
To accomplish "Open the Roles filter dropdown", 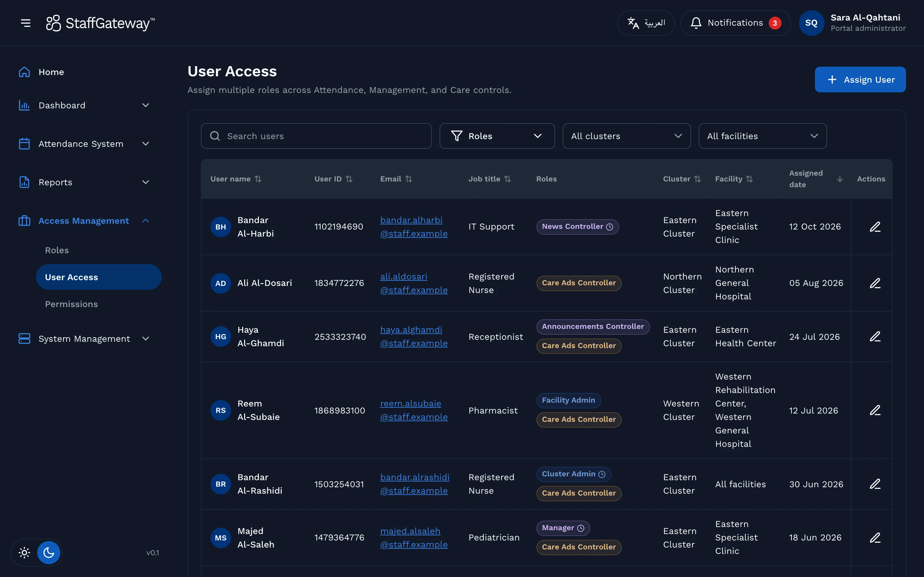I will [497, 136].
